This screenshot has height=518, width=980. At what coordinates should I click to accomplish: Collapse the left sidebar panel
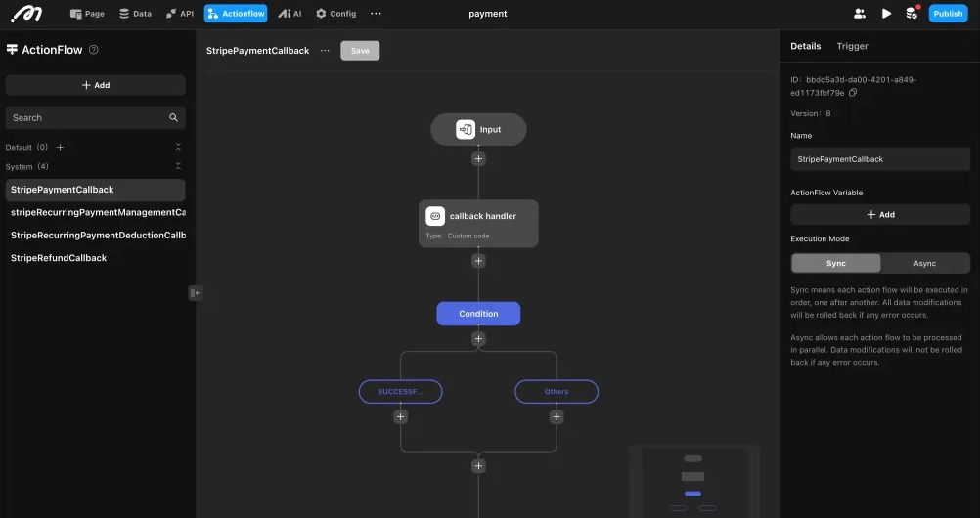click(x=196, y=292)
